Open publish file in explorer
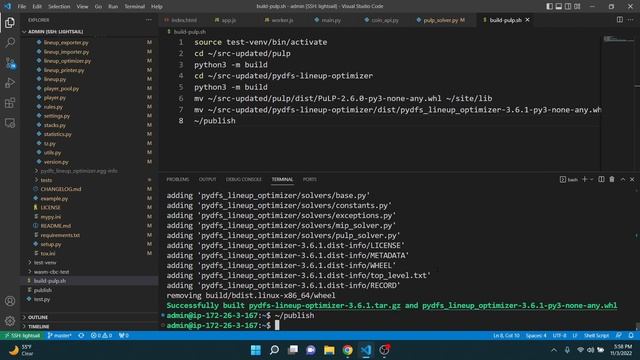Screen dimensions: 640x360 (43, 290)
